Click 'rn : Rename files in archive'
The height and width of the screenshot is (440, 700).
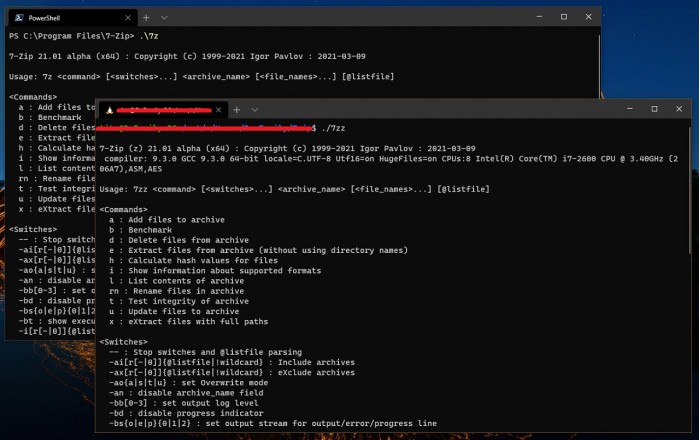(x=176, y=291)
